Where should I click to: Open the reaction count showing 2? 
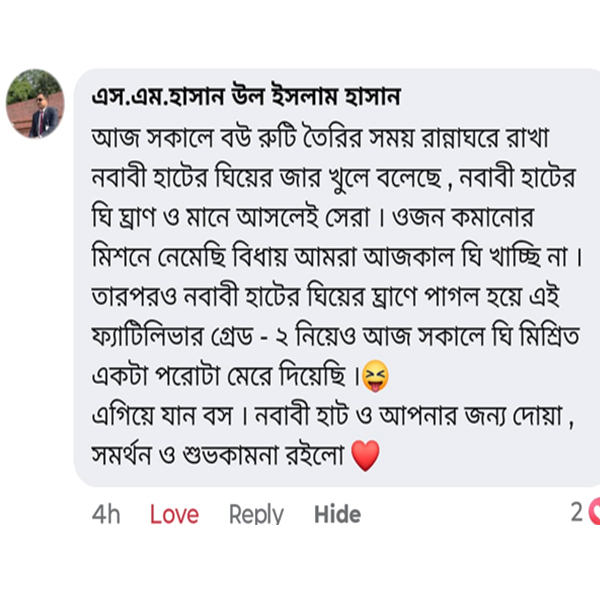coord(576,512)
